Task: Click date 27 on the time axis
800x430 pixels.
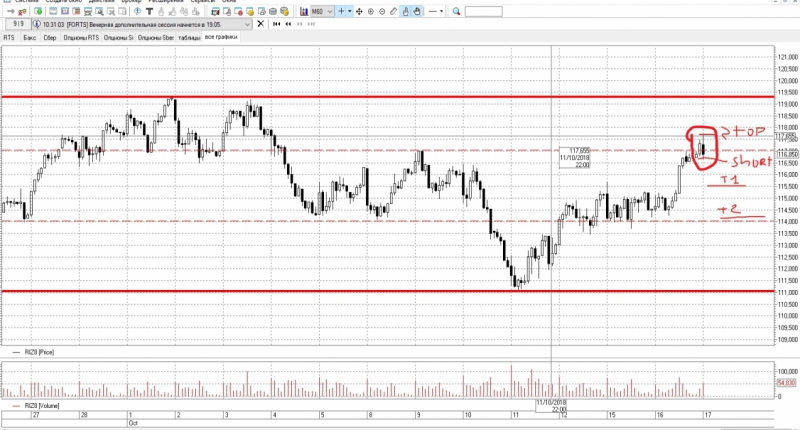Action: [x=36, y=415]
